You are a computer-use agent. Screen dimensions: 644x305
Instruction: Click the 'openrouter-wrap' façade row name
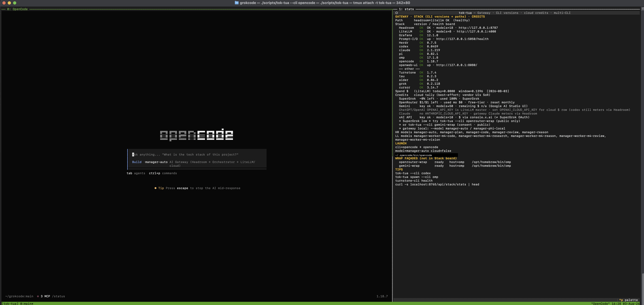[413, 162]
